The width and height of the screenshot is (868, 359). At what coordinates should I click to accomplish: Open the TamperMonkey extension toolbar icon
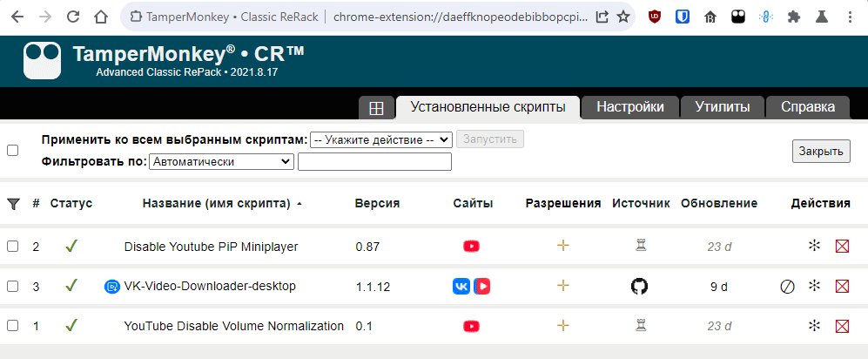[738, 17]
